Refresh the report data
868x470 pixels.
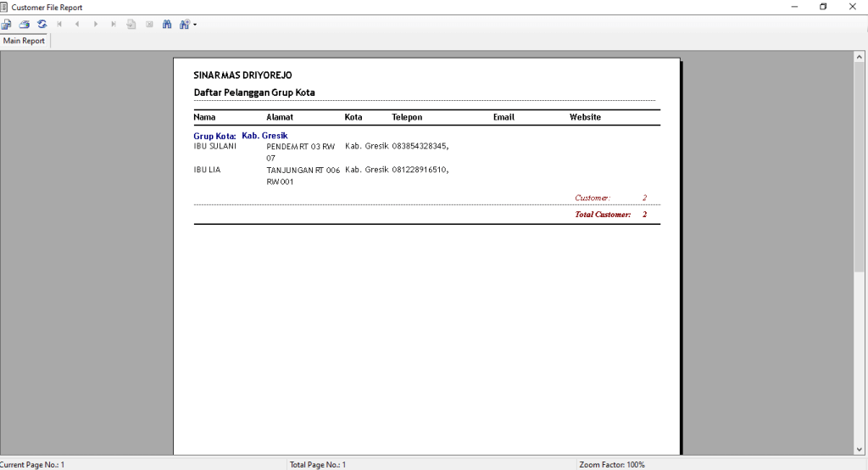coord(42,25)
